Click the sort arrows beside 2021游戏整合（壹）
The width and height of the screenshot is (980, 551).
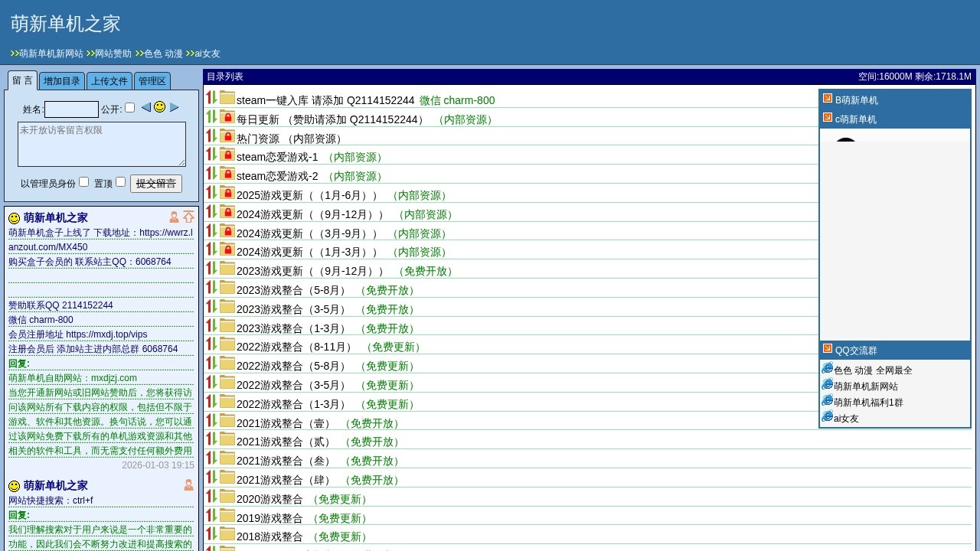coord(211,420)
